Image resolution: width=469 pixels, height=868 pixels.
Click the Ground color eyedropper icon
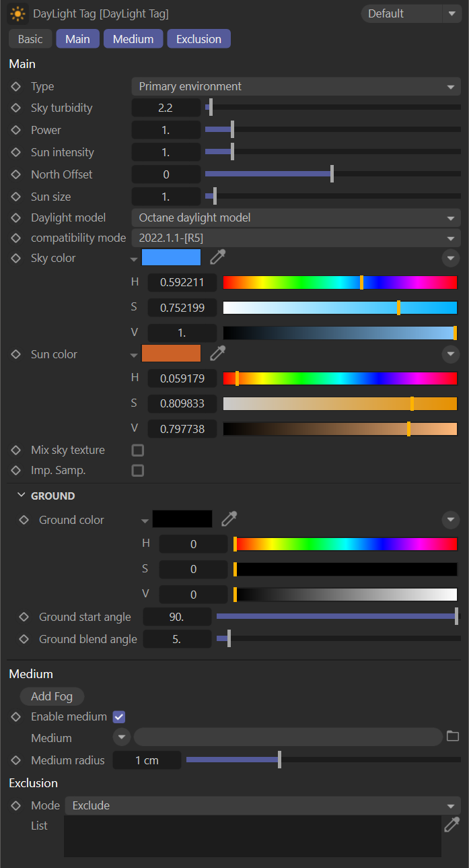[229, 519]
